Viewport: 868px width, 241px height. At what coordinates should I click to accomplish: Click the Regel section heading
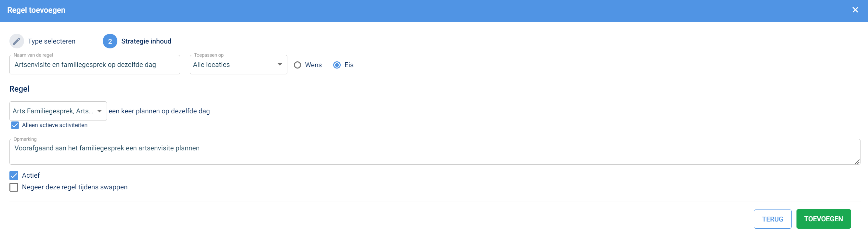coord(19,89)
